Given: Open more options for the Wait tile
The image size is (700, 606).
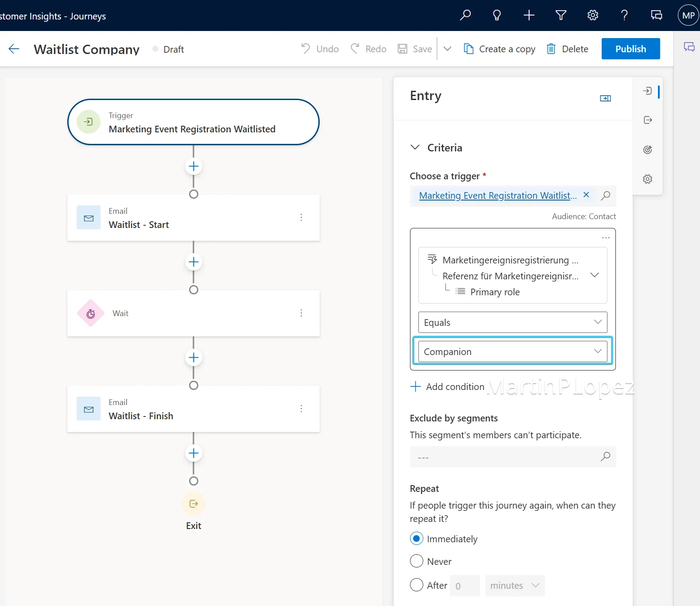Looking at the screenshot, I should 302,313.
